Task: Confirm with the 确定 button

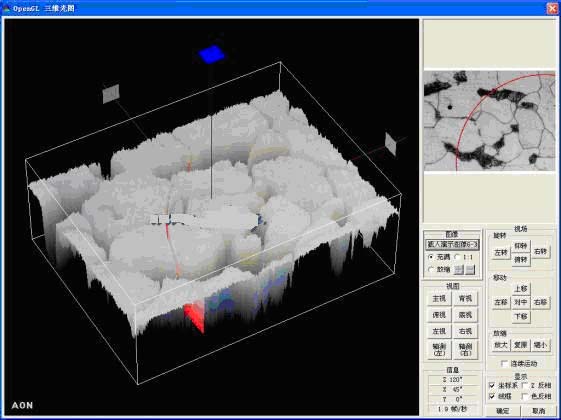Action: click(503, 411)
